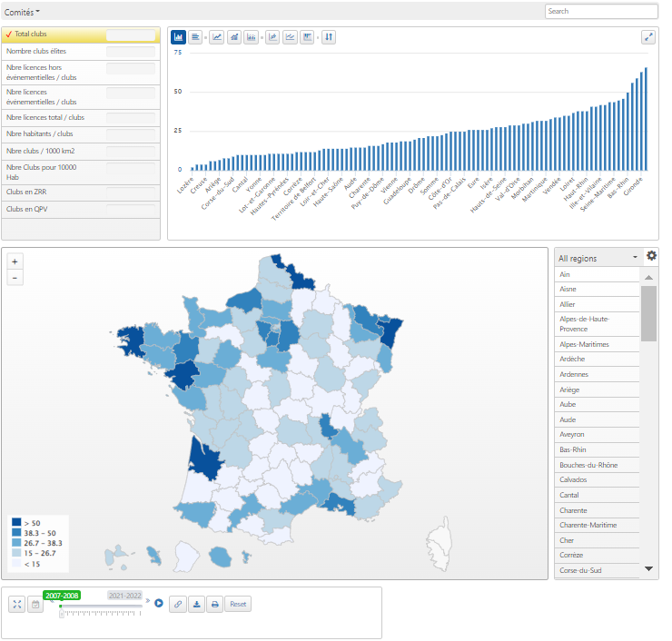Choose Allier in the regions list
Image resolution: width=672 pixels, height=641 pixels.
[x=597, y=305]
